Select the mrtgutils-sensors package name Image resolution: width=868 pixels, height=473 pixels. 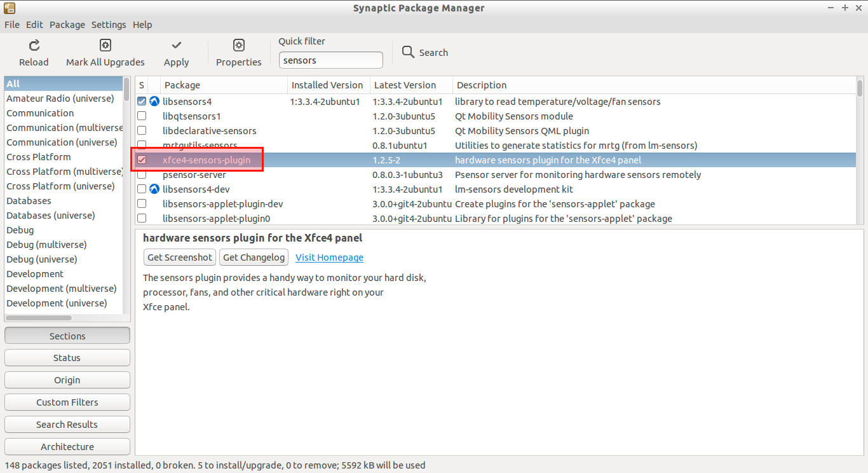[x=200, y=146]
